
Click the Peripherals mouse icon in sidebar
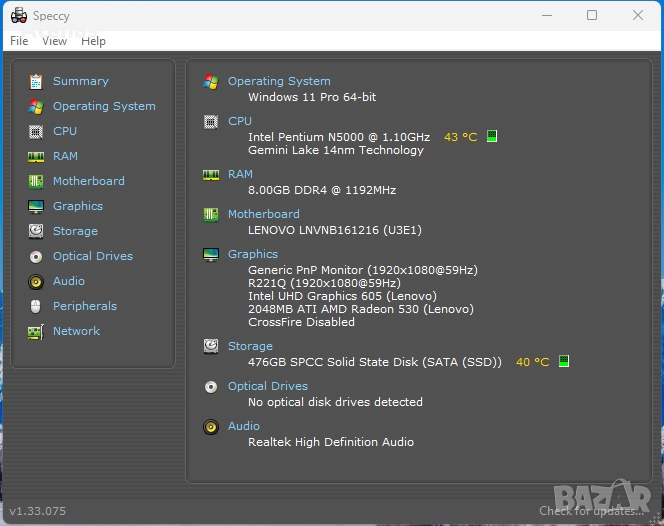[x=36, y=306]
